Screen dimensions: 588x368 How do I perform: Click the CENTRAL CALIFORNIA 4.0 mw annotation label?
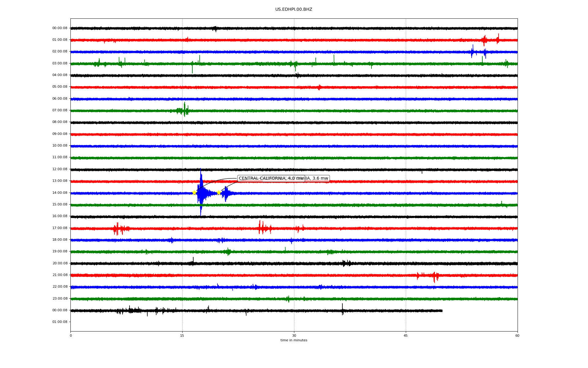(260, 178)
